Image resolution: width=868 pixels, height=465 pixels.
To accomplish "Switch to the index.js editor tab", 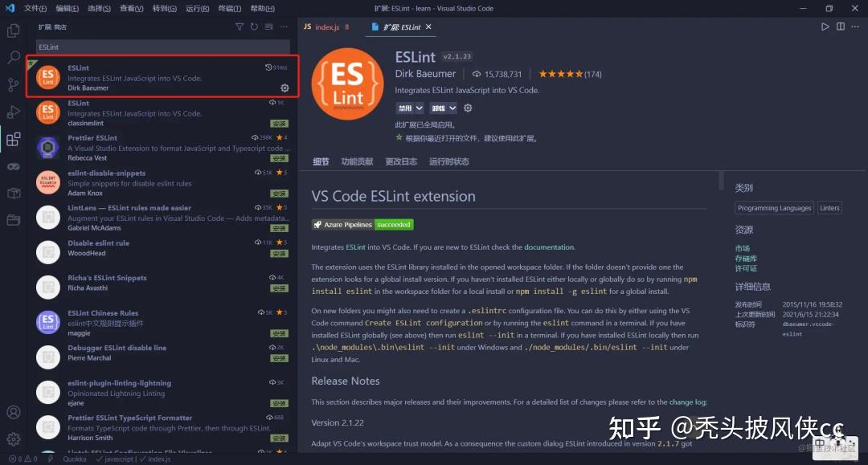I will 326,27.
